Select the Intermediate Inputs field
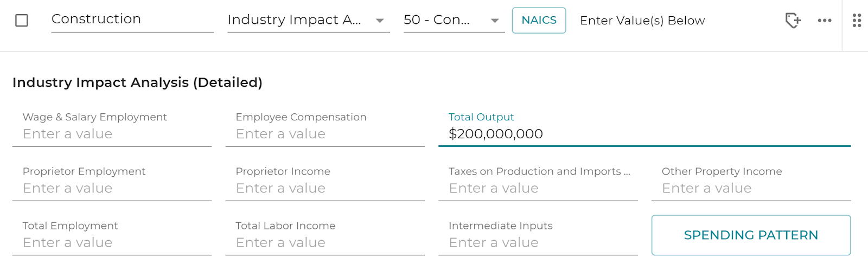 (538, 236)
